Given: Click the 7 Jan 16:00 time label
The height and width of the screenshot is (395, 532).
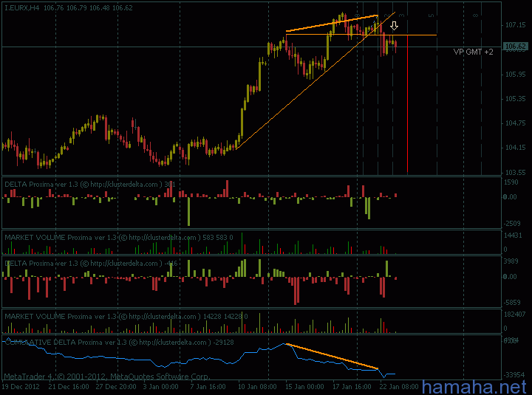Looking at the screenshot, I should point(208,387).
